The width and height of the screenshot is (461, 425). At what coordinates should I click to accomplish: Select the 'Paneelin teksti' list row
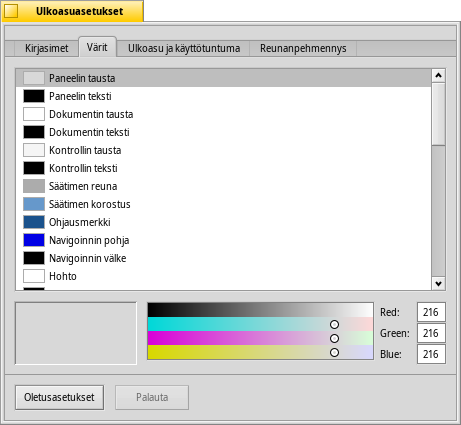(223, 96)
